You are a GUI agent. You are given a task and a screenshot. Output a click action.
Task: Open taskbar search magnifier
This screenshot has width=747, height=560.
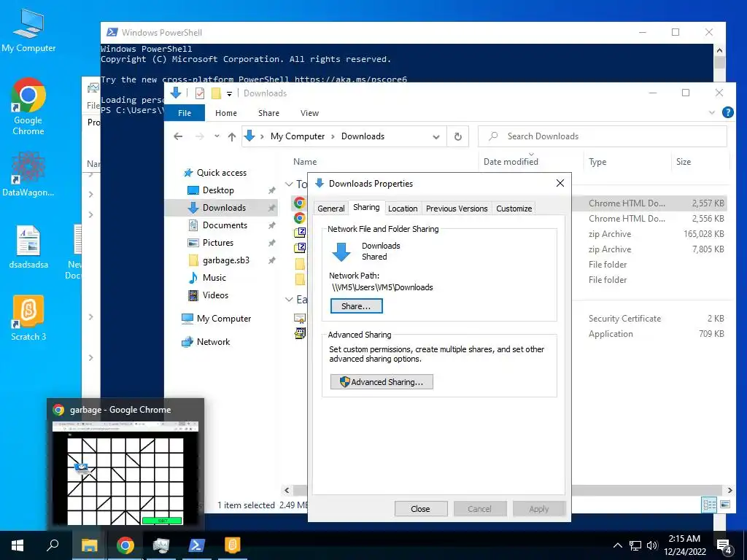point(53,545)
